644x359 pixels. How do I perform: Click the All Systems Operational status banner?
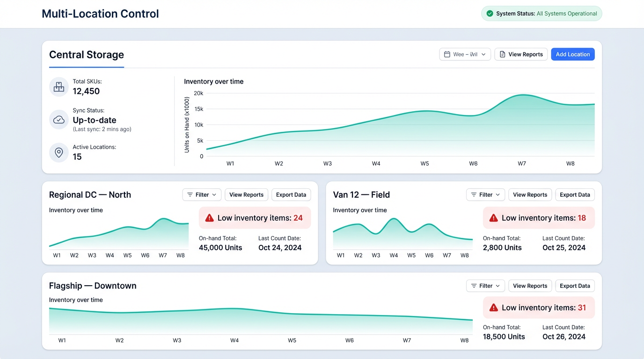(542, 14)
